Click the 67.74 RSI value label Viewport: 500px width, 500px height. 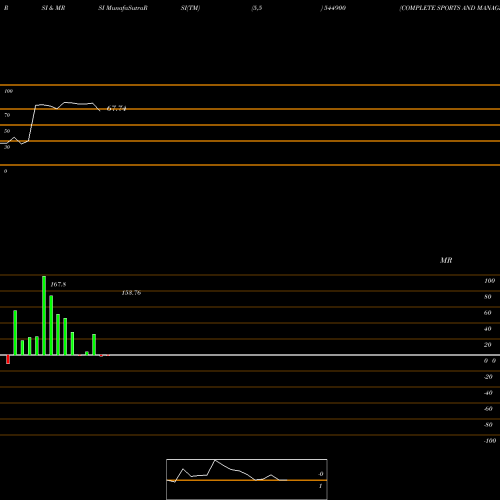[x=116, y=108]
